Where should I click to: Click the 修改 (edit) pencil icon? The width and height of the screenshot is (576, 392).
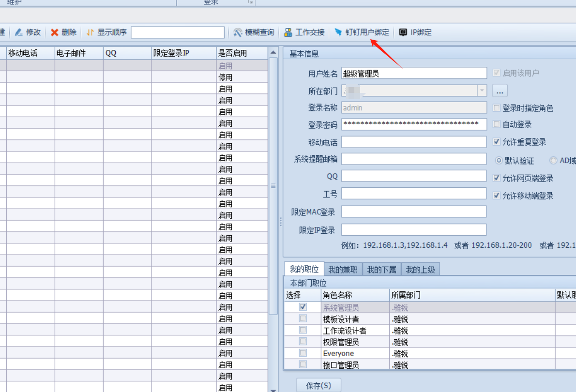point(19,32)
